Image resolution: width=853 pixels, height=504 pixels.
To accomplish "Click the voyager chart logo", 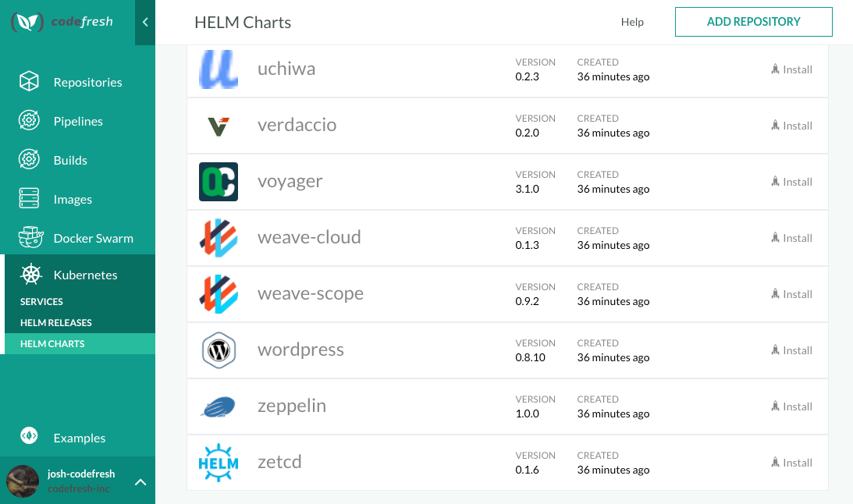I will click(x=218, y=181).
